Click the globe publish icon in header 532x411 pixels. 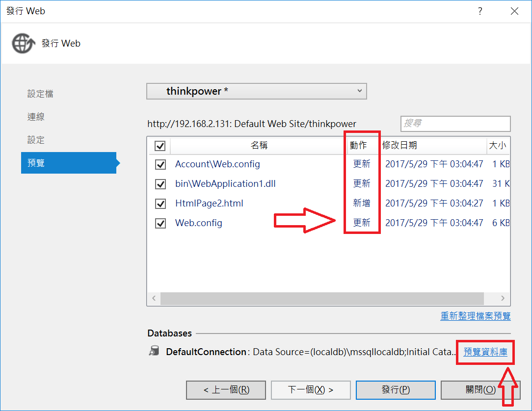(x=24, y=43)
